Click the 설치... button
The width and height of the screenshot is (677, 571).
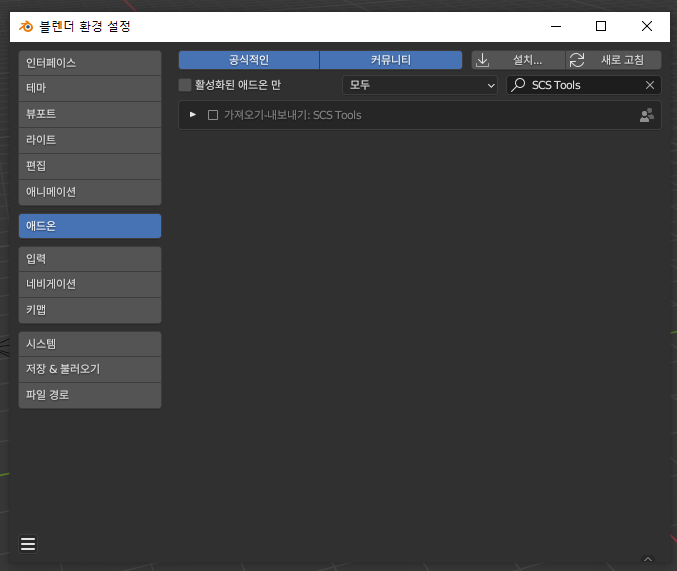point(518,60)
